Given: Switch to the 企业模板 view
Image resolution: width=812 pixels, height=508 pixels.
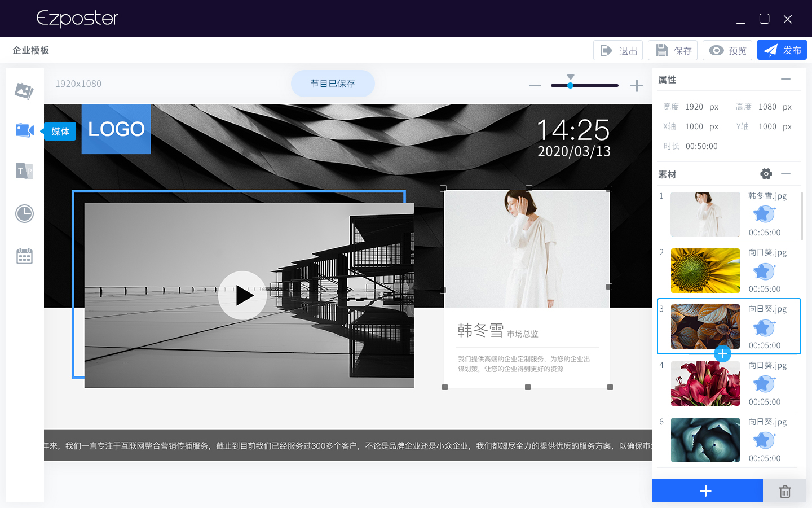Looking at the screenshot, I should 30,50.
